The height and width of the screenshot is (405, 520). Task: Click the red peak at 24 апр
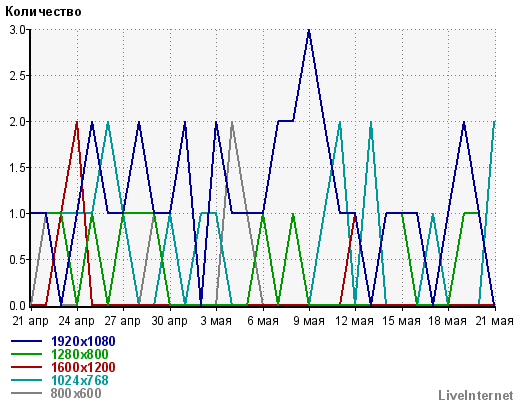[77, 123]
